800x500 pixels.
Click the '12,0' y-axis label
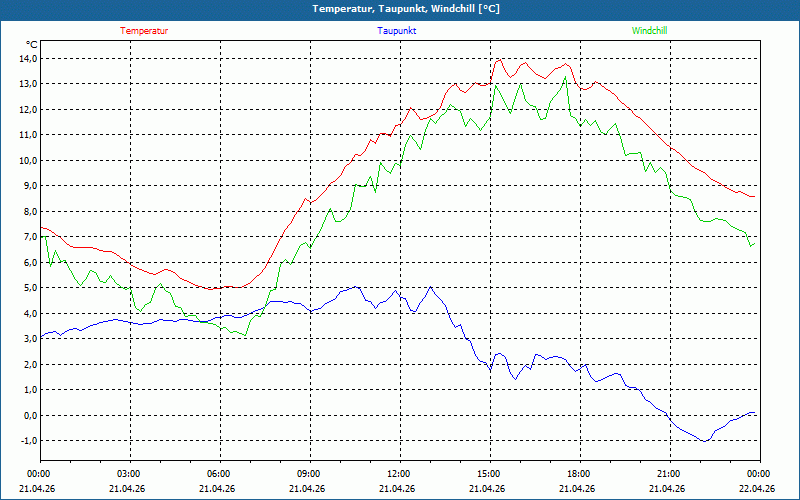click(29, 110)
